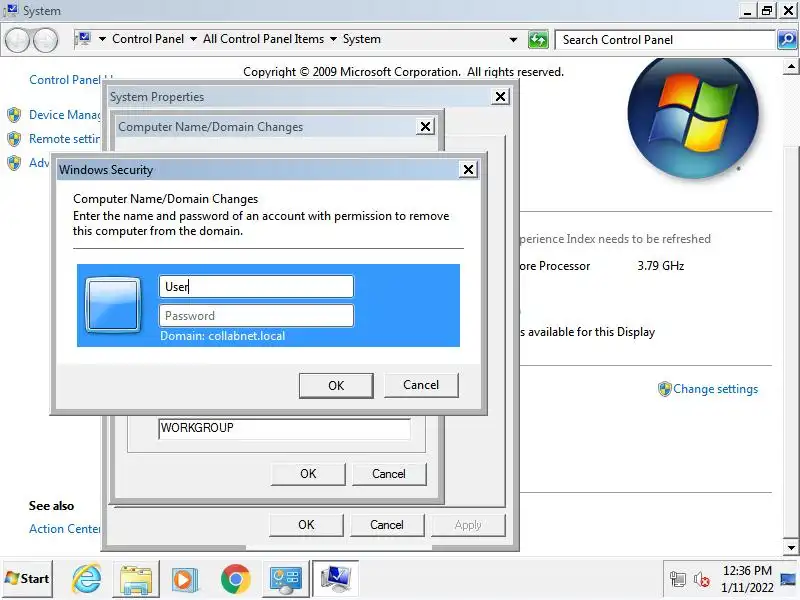Click the Forward navigation button

tap(46, 40)
